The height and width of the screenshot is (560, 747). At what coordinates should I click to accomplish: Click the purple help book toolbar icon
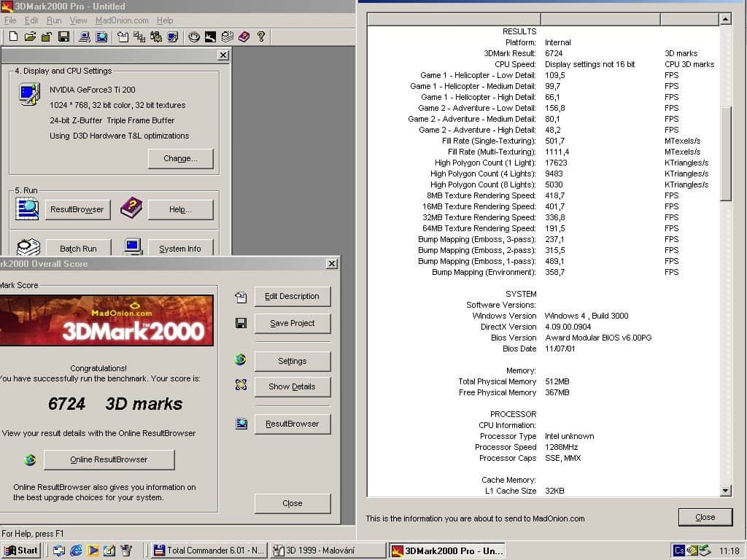click(x=244, y=36)
